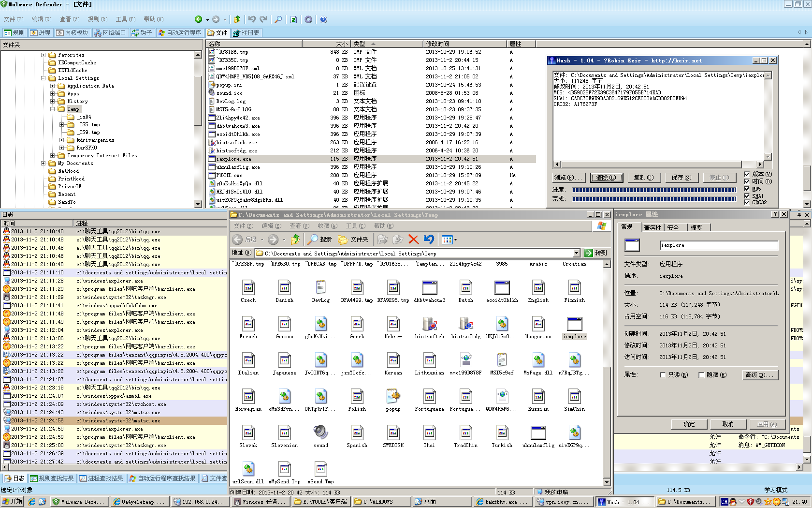Click the 修改时间 column header
812x508 pixels.
click(464, 44)
